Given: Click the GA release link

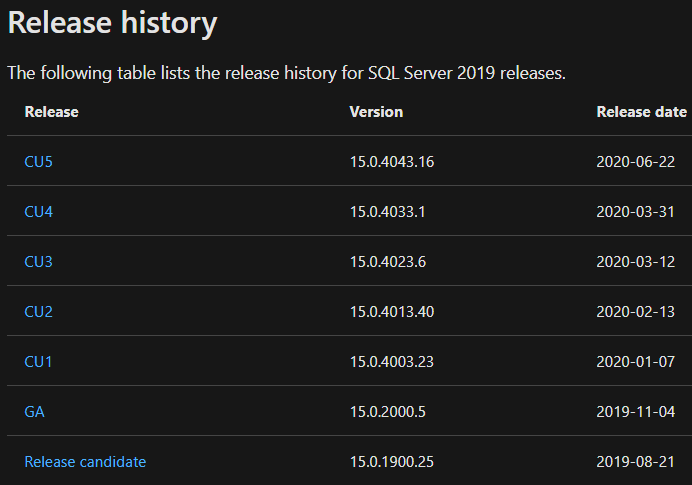Looking at the screenshot, I should (34, 412).
